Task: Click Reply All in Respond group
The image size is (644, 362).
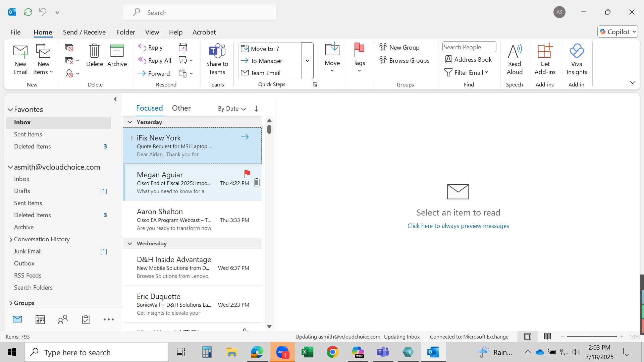Action: pos(155,60)
